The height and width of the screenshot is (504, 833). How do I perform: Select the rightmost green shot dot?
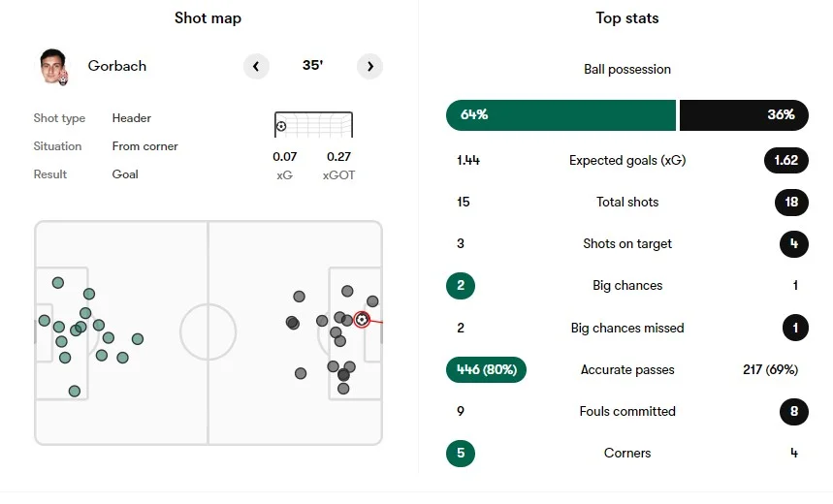point(138,339)
